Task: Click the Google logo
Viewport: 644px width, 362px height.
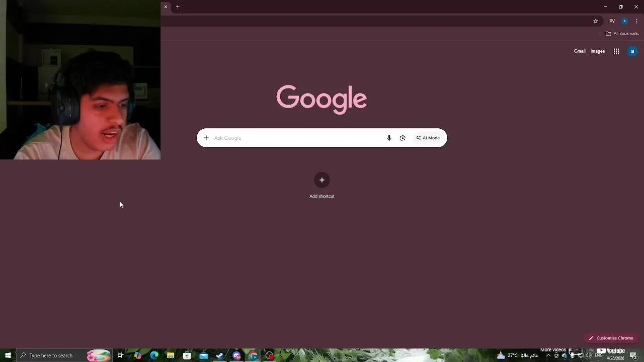Action: tap(321, 99)
